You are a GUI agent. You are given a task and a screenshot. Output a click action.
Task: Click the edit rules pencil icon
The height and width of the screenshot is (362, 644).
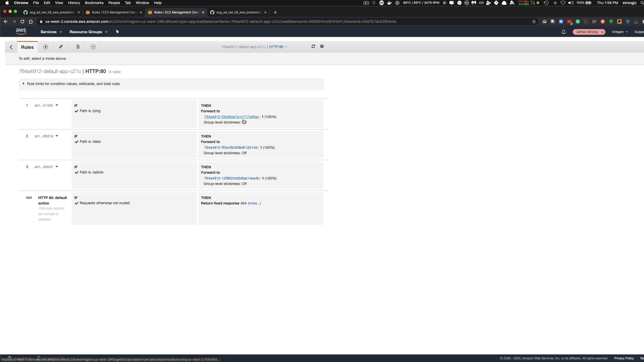pos(61,47)
